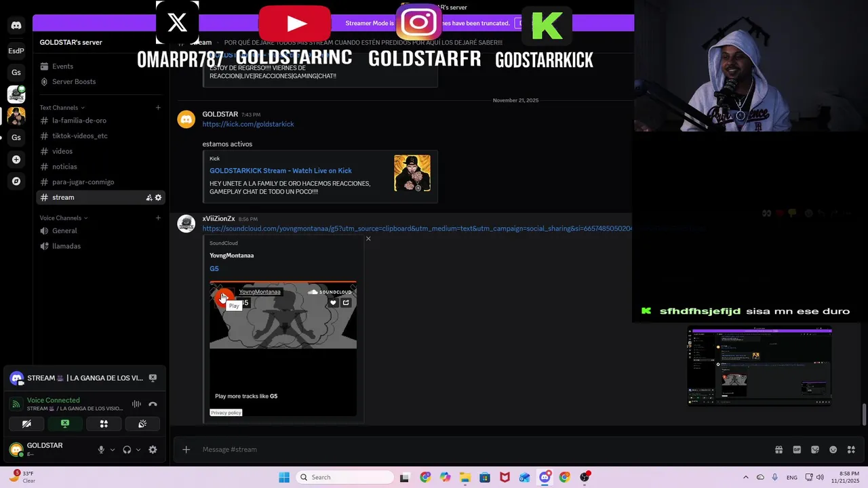The width and height of the screenshot is (868, 488).
Task: Mute the microphone
Action: pyautogui.click(x=101, y=449)
